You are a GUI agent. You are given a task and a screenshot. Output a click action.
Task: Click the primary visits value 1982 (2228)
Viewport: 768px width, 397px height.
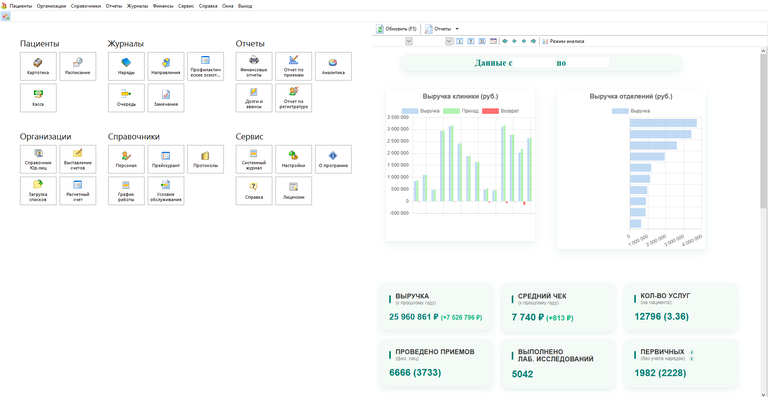coord(660,373)
